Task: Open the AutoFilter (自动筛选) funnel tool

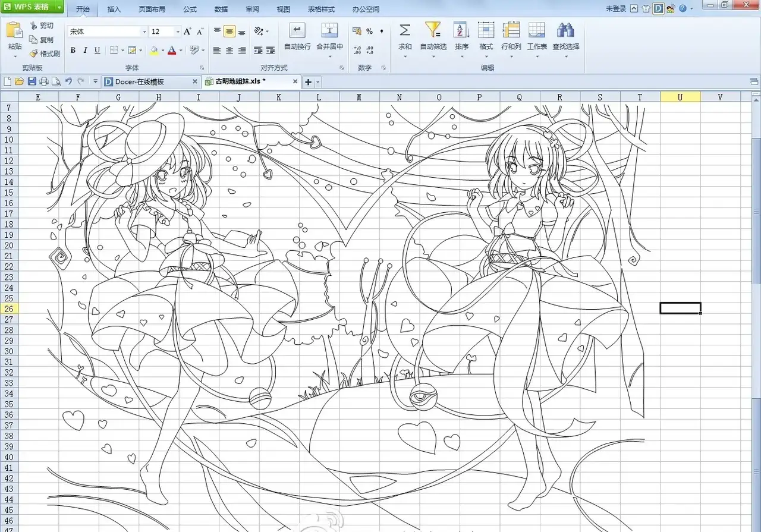Action: [433, 30]
